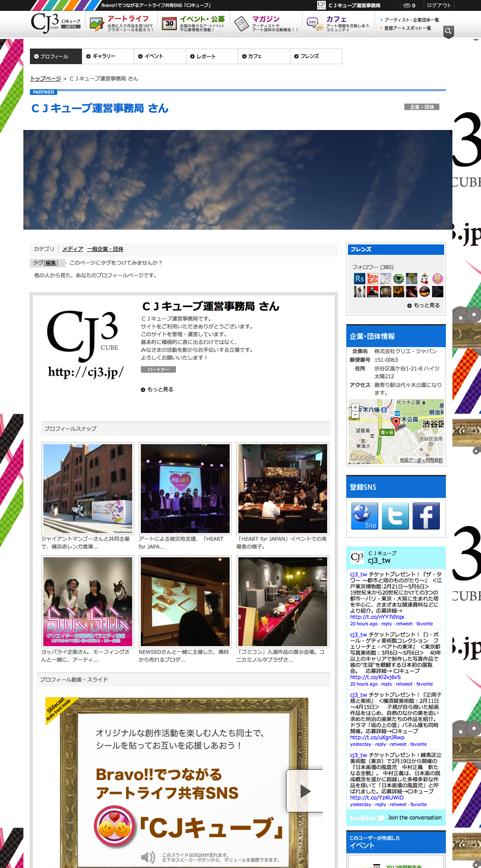Open the Facebook icon under 登録SNS

(426, 516)
